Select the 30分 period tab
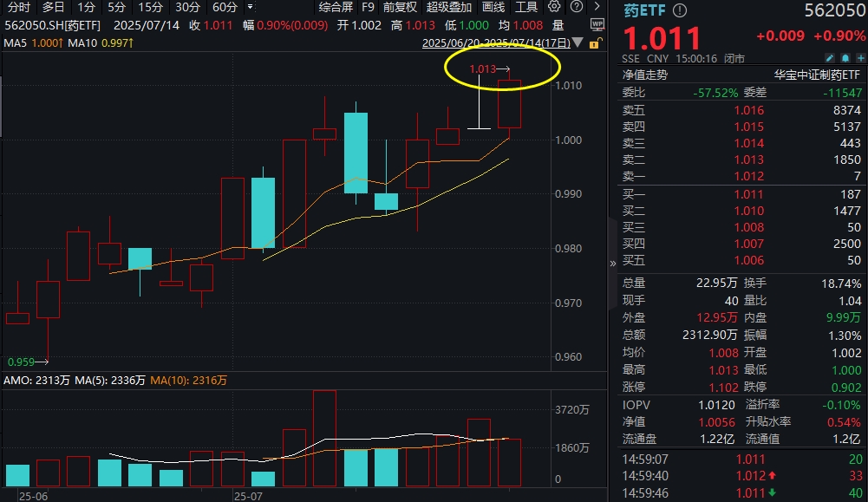Viewport: 868px width, 502px height. [x=187, y=7]
